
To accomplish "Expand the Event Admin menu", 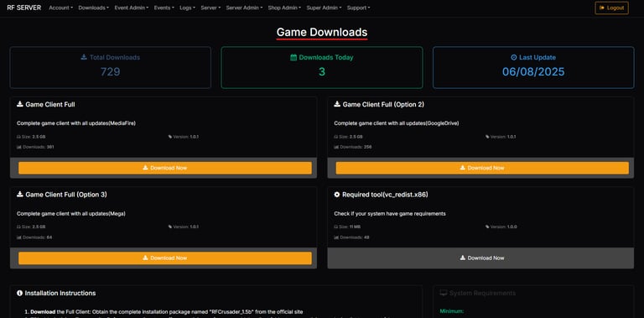I will pyautogui.click(x=132, y=8).
